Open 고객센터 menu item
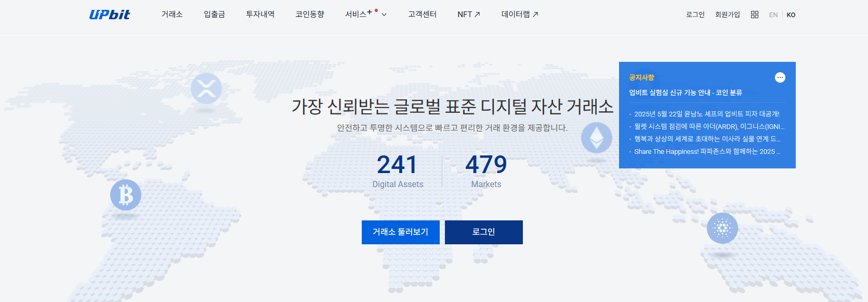This screenshot has width=868, height=302. point(422,15)
